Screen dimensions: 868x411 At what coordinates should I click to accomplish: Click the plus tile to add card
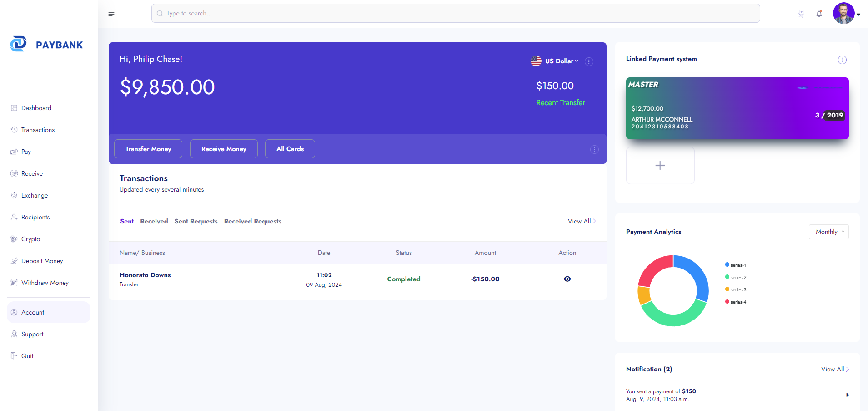pos(660,165)
